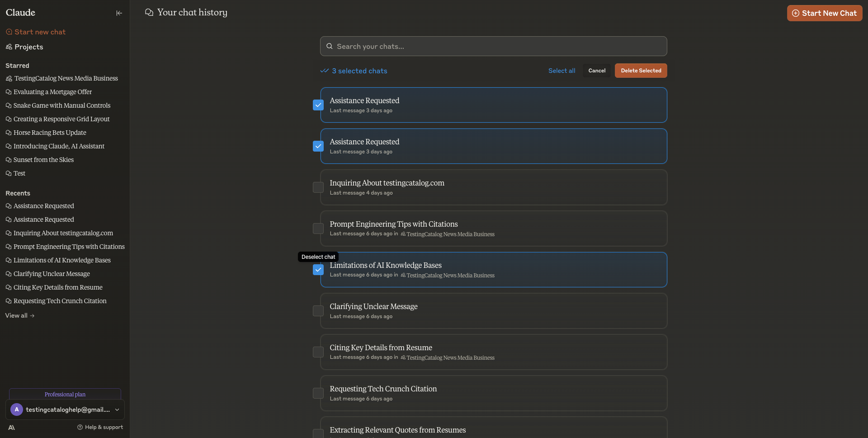
Task: Click the arrow icon next to 'View all'
Action: pos(32,316)
